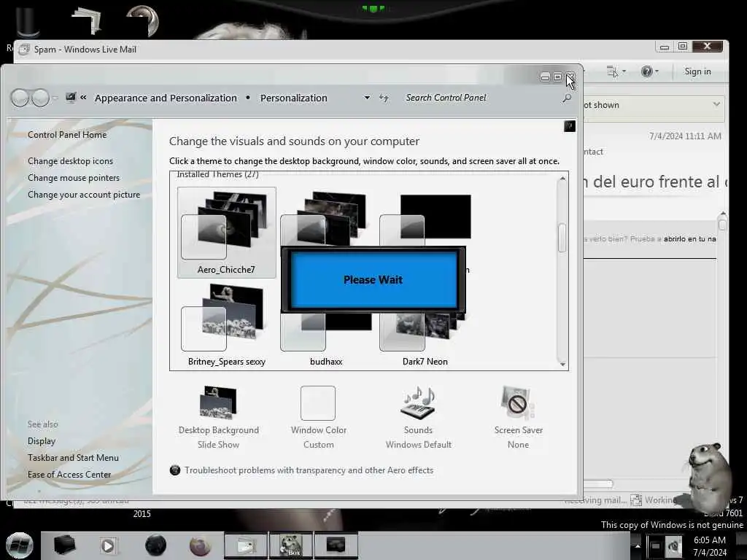Select the Aero_Chicche7 theme
747x560 pixels.
226,233
